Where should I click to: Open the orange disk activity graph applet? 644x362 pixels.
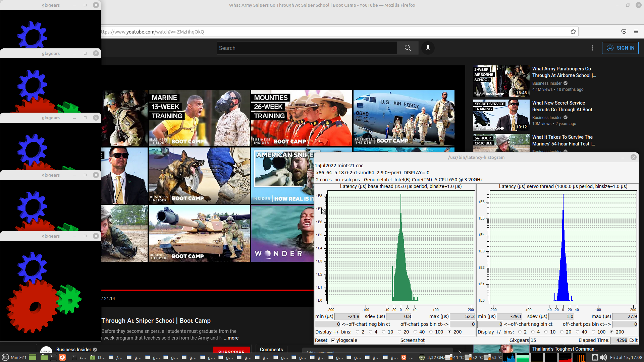coord(579,357)
